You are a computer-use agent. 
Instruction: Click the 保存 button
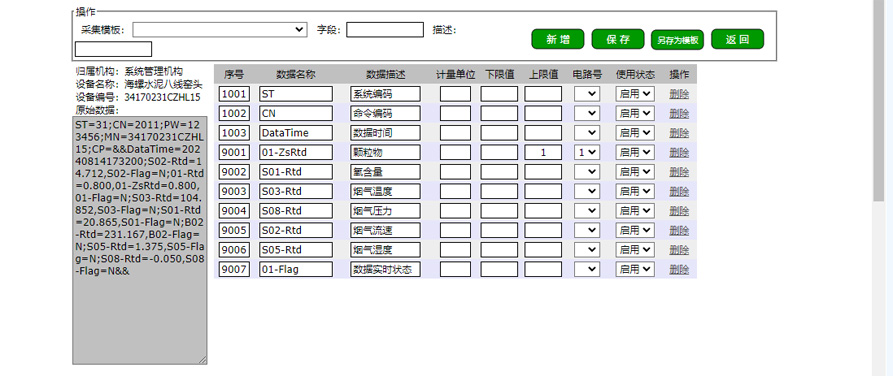[x=618, y=39]
